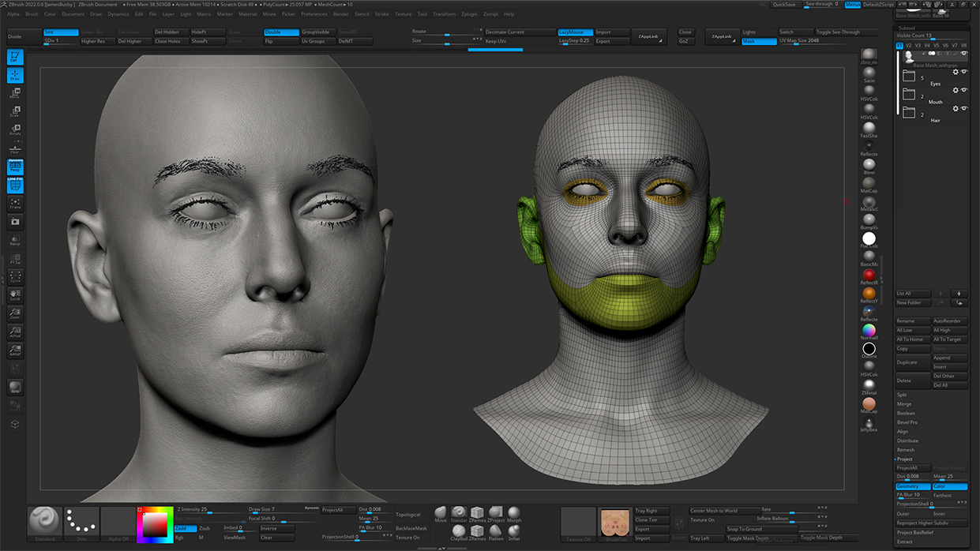The height and width of the screenshot is (551, 980).
Task: Open the Zplugin menu
Action: (469, 14)
